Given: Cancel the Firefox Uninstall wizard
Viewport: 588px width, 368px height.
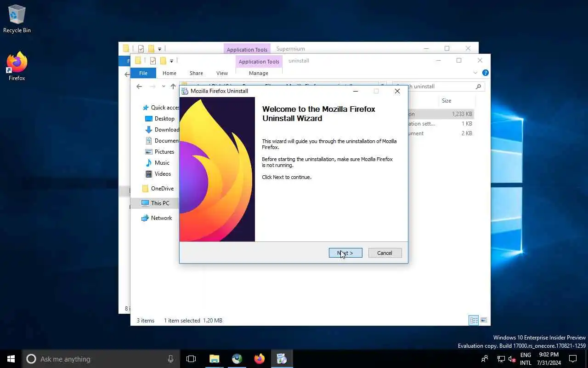Looking at the screenshot, I should 385,253.
